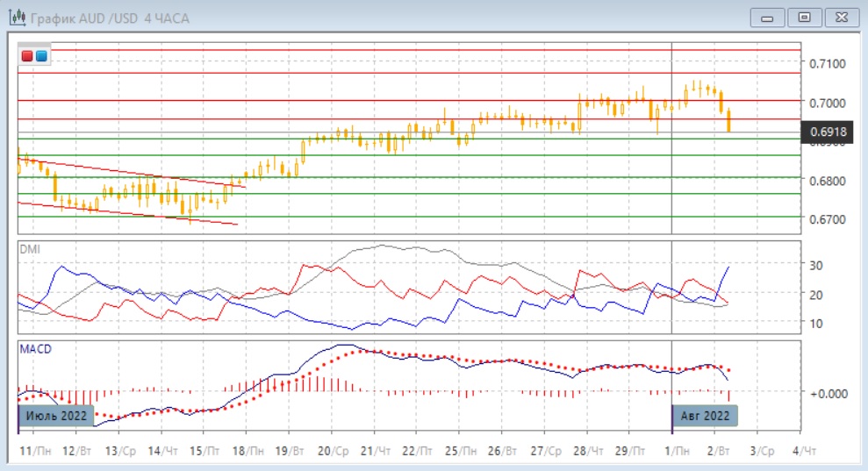This screenshot has width=868, height=471.
Task: Click the blue square chart button
Action: [41, 56]
